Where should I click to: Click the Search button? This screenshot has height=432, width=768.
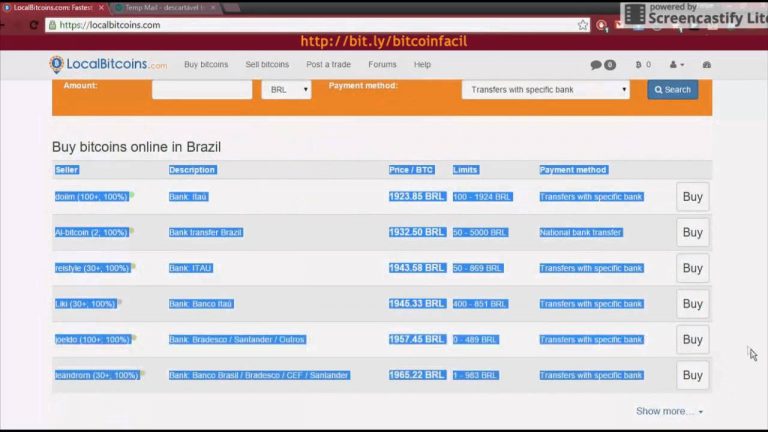pos(673,90)
